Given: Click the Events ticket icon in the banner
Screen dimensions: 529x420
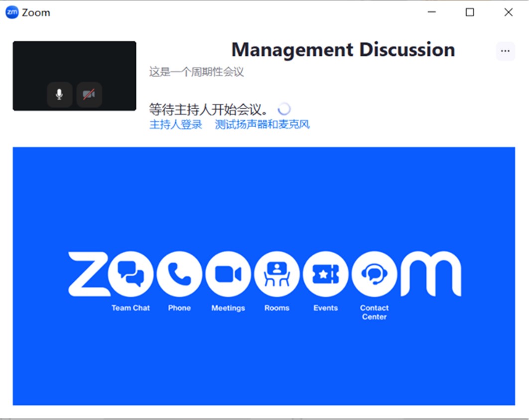Looking at the screenshot, I should pos(325,274).
